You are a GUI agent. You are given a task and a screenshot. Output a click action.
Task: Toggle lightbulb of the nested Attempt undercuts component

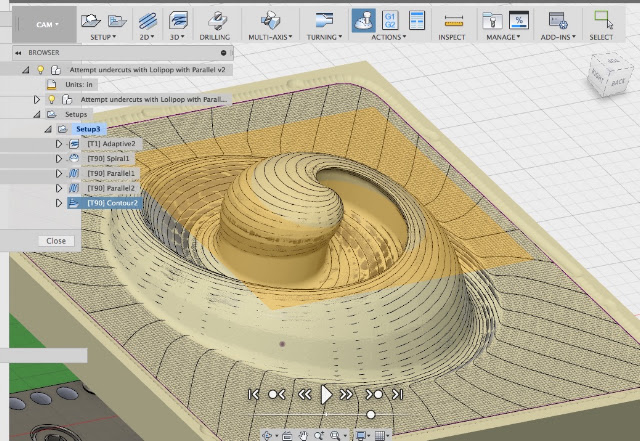tap(51, 99)
